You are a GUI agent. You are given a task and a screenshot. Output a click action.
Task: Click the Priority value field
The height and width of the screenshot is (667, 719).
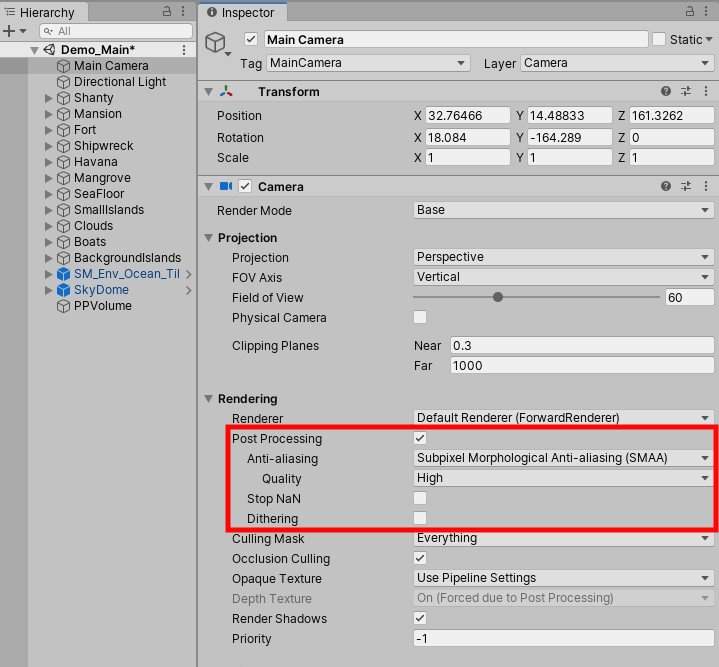[x=563, y=638]
